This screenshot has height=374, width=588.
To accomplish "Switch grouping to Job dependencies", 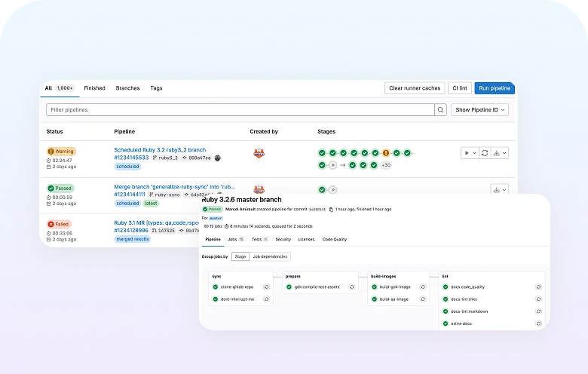I will 270,256.
